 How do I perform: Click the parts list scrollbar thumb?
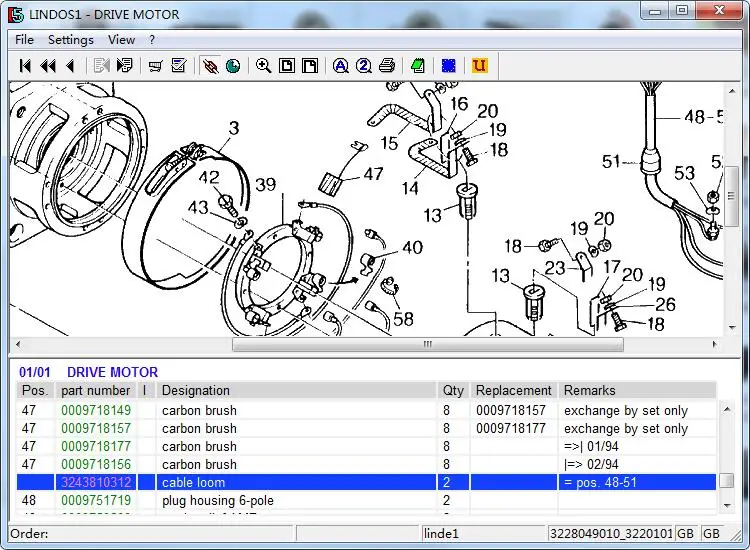(727, 480)
